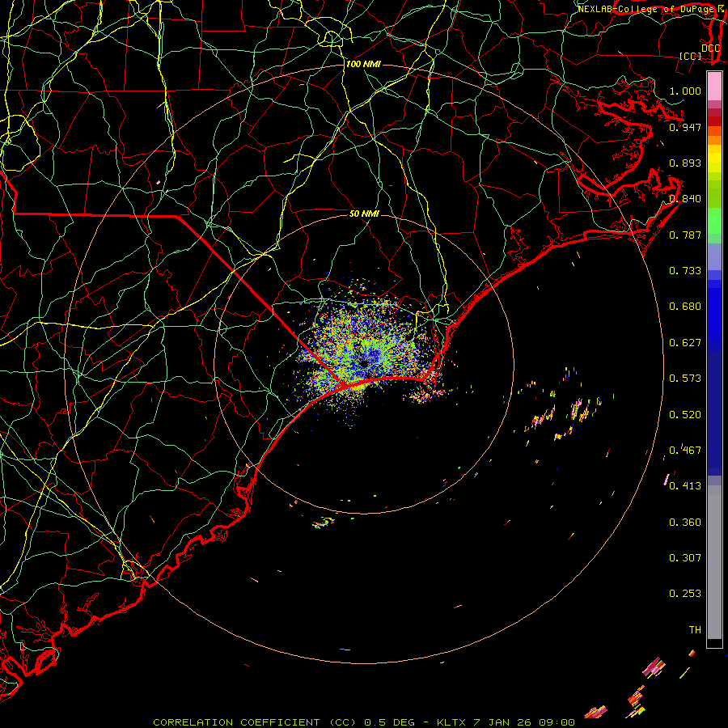Select the 1.000 legend value
This screenshot has height=728, width=728.
[685, 91]
